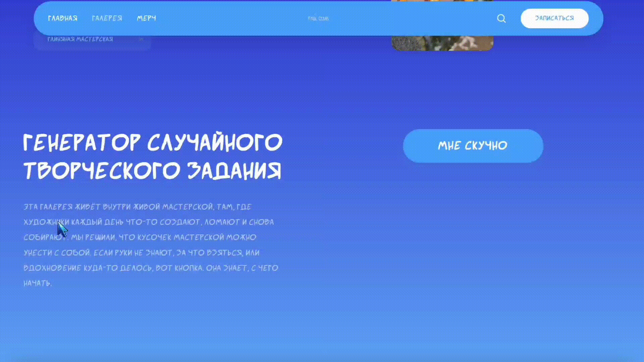This screenshot has width=644, height=362.
Task: Click the paragraph line starting Художники каждый день
Action: [x=149, y=222]
